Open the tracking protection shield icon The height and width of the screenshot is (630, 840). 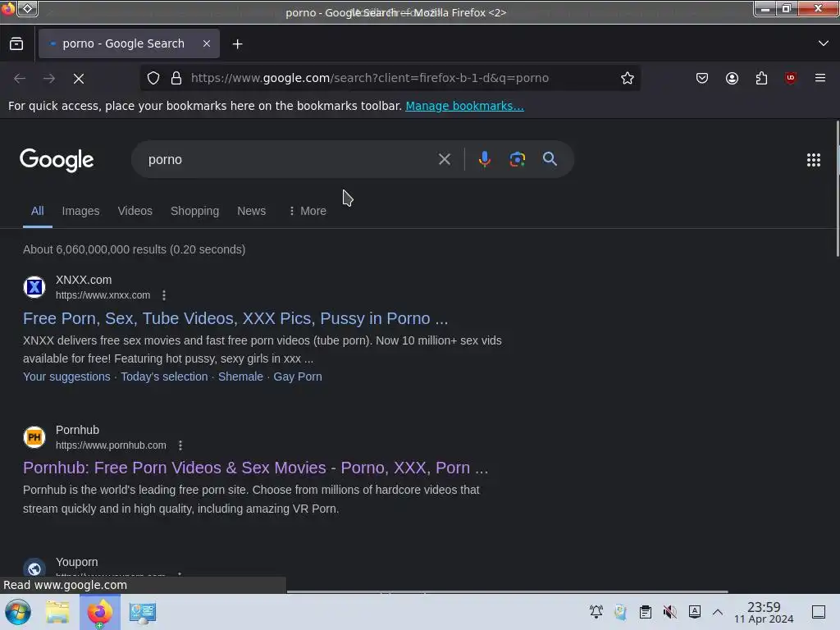153,78
